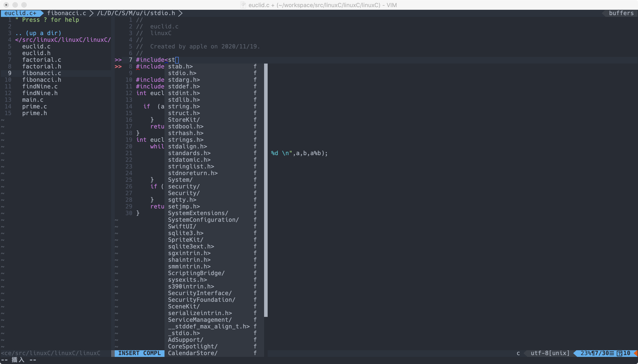The height and width of the screenshot is (364, 638).
Task: Open prime.h in the file tree
Action: [34, 113]
